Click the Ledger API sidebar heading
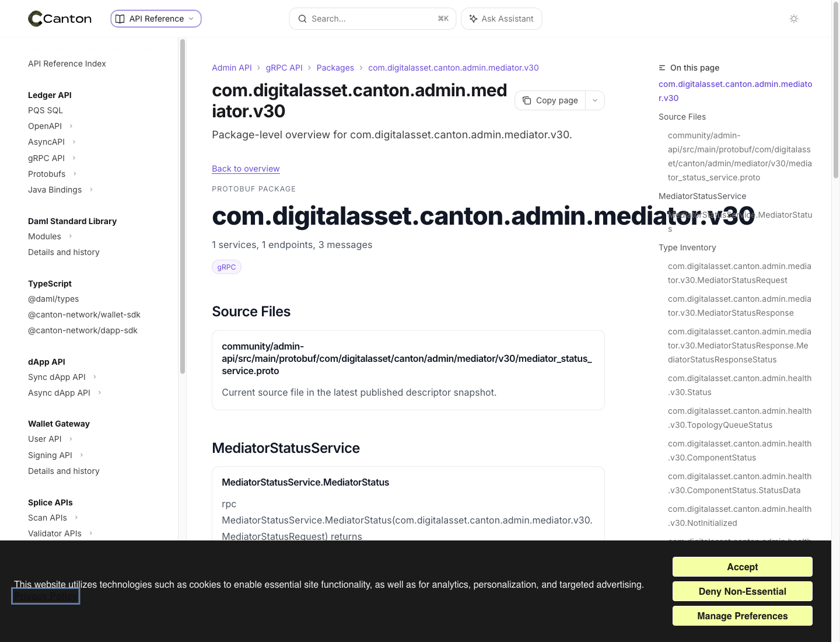 [50, 95]
